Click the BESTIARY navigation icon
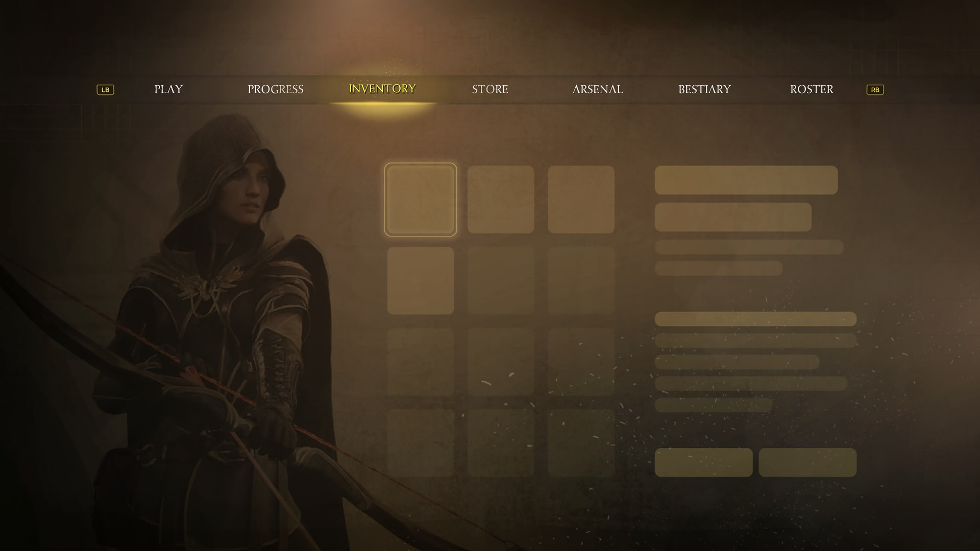This screenshot has width=980, height=551. pyautogui.click(x=705, y=89)
